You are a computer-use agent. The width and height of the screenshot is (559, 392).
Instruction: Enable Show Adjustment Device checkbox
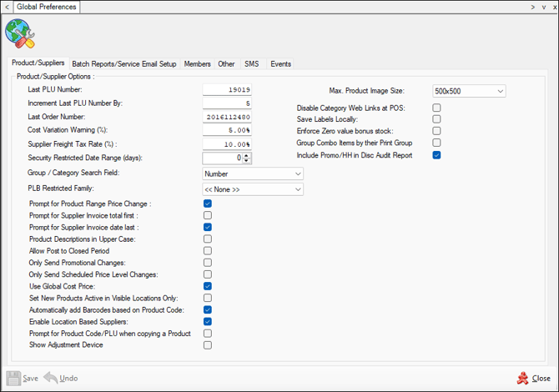tap(208, 345)
